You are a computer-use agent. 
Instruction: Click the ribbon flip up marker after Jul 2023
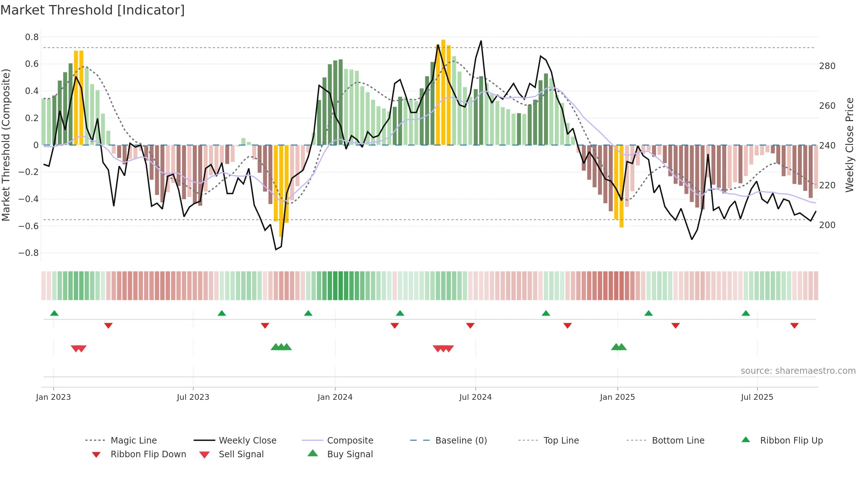(222, 313)
